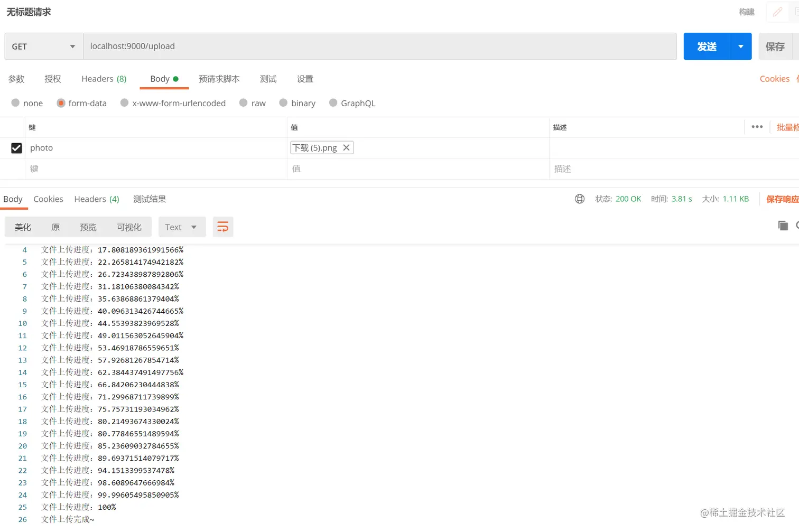This screenshot has width=799, height=532.
Task: Open the Cookies link at right
Action: pyautogui.click(x=775, y=79)
